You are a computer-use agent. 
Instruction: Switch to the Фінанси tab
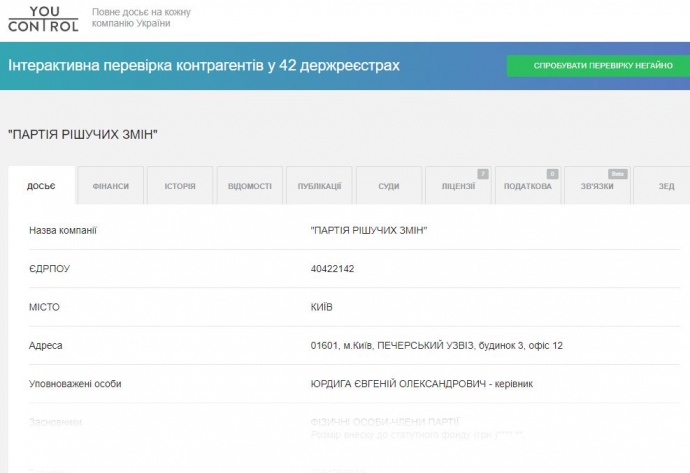[x=110, y=187]
